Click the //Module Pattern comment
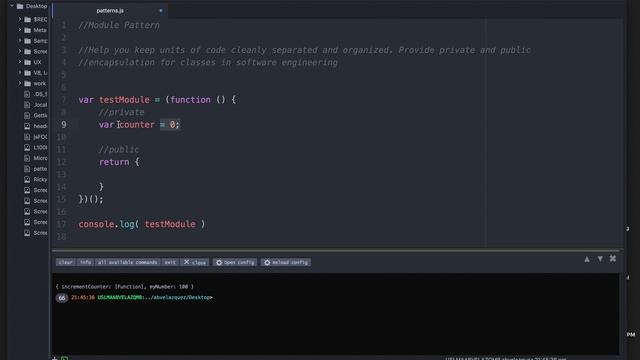640x360 pixels. coord(119,25)
